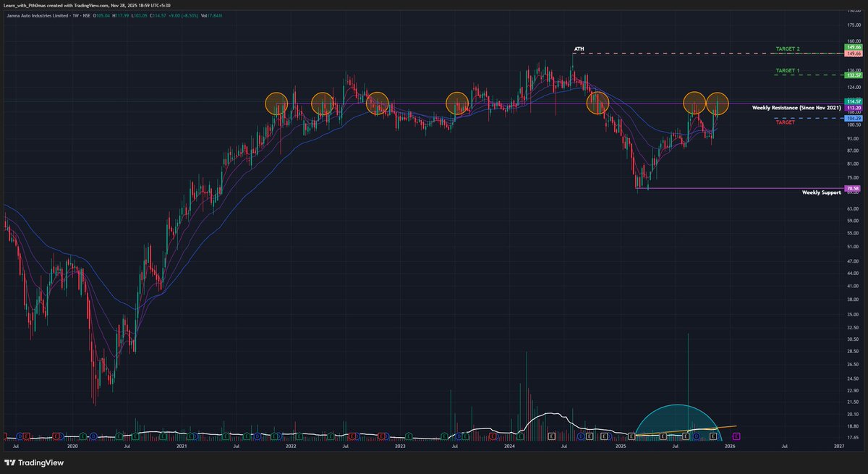Click the 2023 label on time axis

point(400,447)
